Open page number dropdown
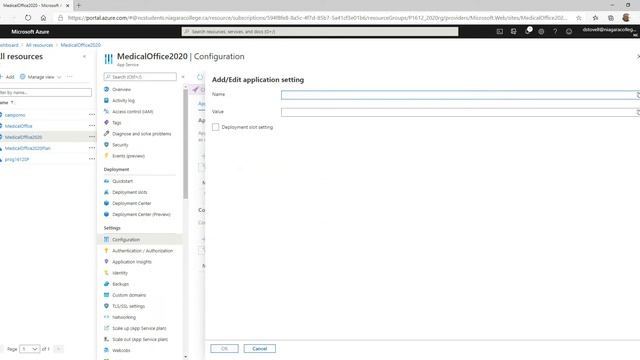This screenshot has width=640, height=360. click(x=29, y=349)
